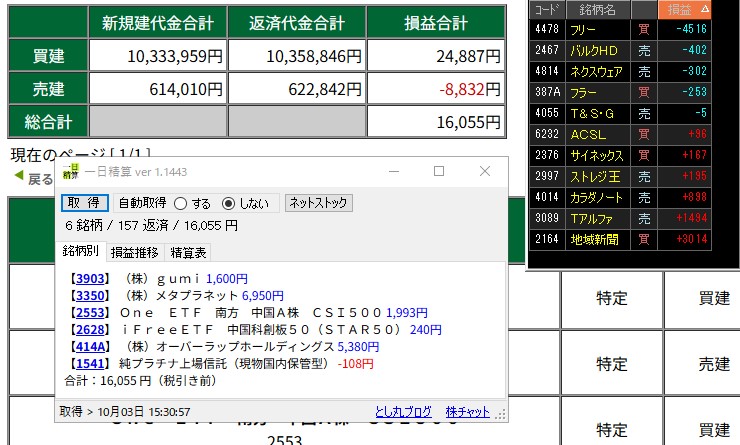740x445 pixels.
Task: Click the 銘柄名 column header
Action: click(597, 10)
